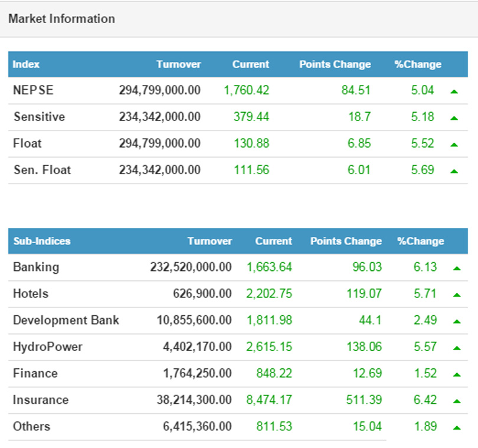Image resolution: width=478 pixels, height=448 pixels.
Task: Click the Insurance sub-index name
Action: click(41, 400)
